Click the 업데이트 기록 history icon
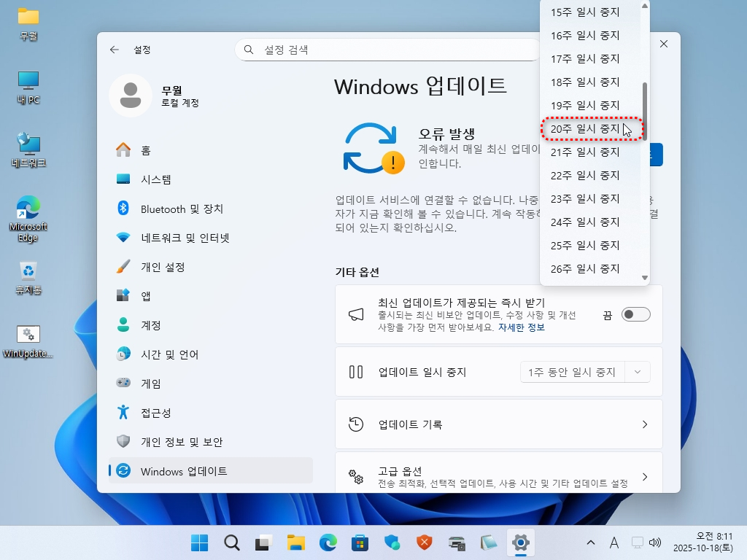This screenshot has height=560, width=747. coord(356,424)
